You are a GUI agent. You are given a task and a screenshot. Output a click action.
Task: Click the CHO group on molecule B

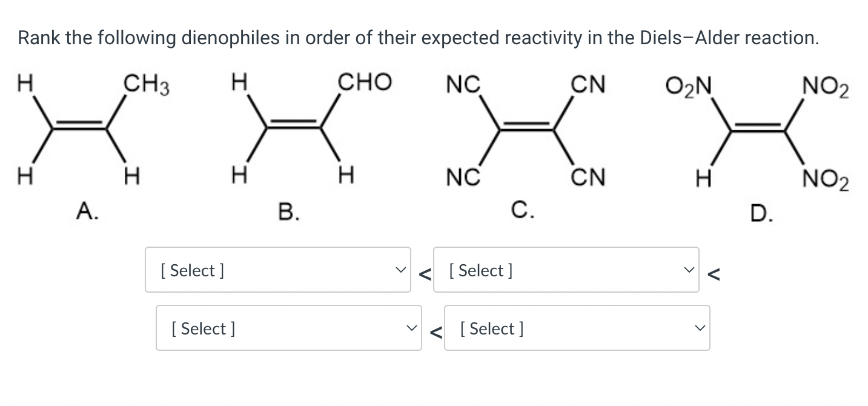pos(365,82)
